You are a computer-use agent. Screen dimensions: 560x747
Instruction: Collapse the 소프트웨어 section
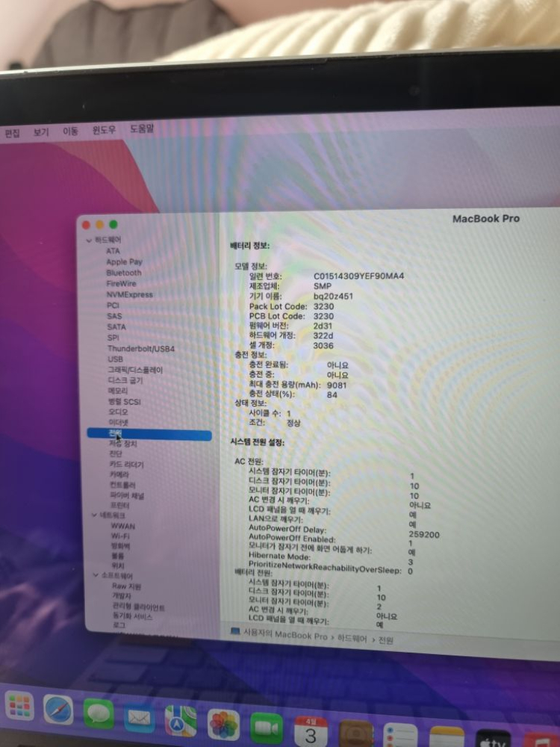96,575
